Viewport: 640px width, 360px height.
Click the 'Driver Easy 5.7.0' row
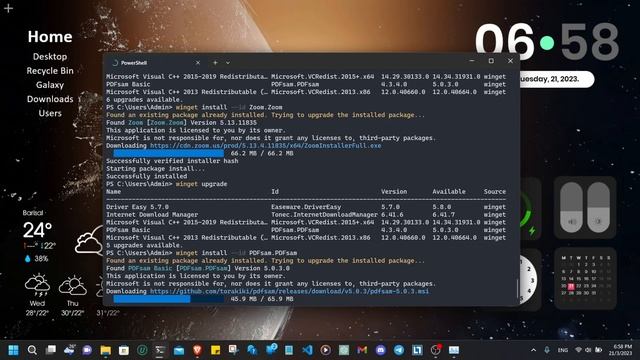click(x=306, y=207)
